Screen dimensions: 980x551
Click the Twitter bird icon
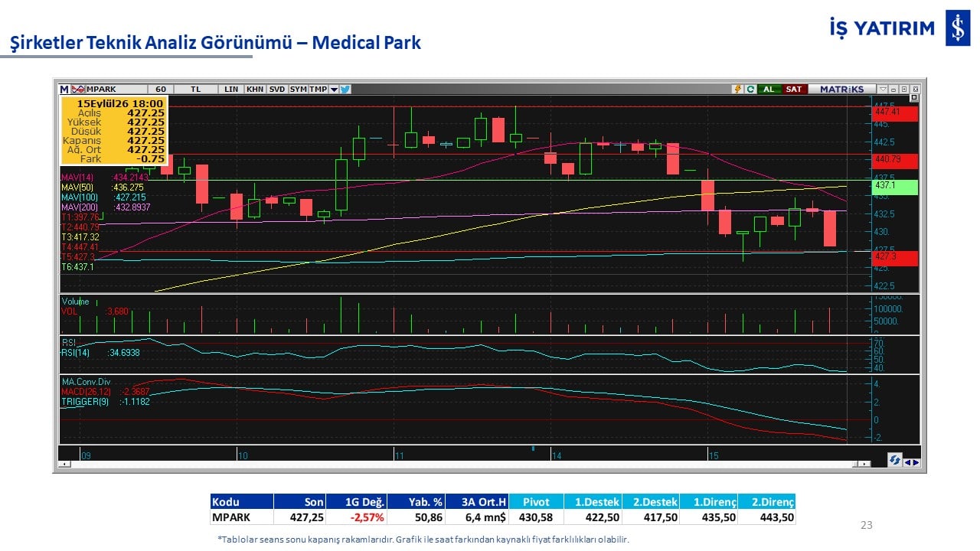(345, 89)
